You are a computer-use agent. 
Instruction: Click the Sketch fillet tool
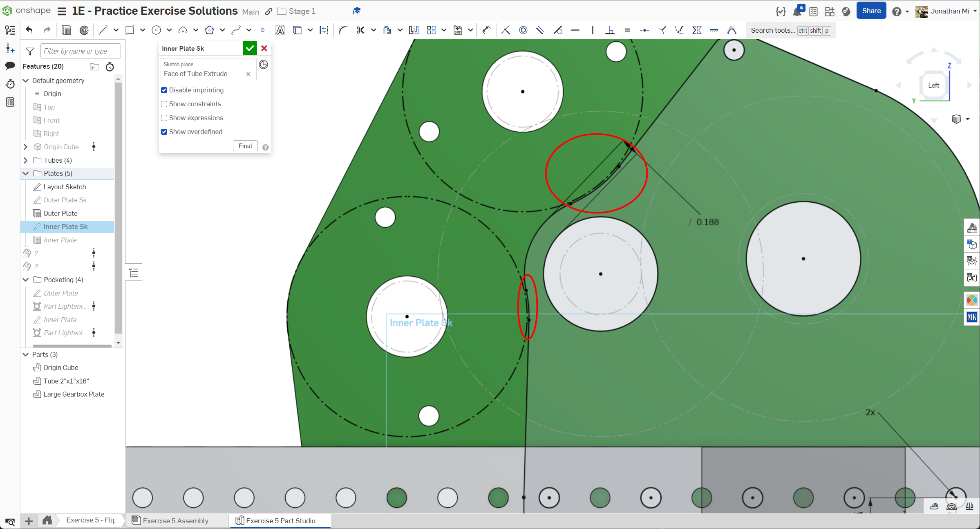343,30
